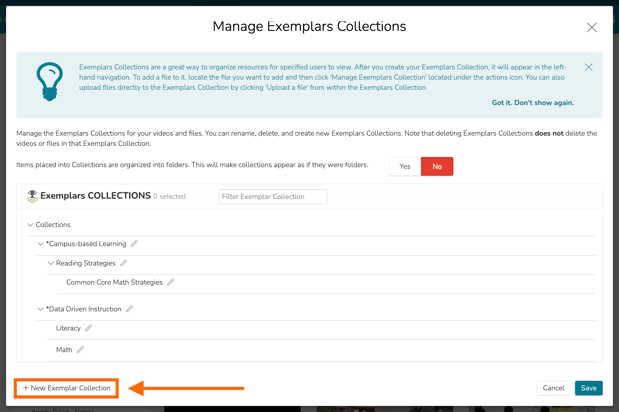Save the collection changes

(588, 388)
